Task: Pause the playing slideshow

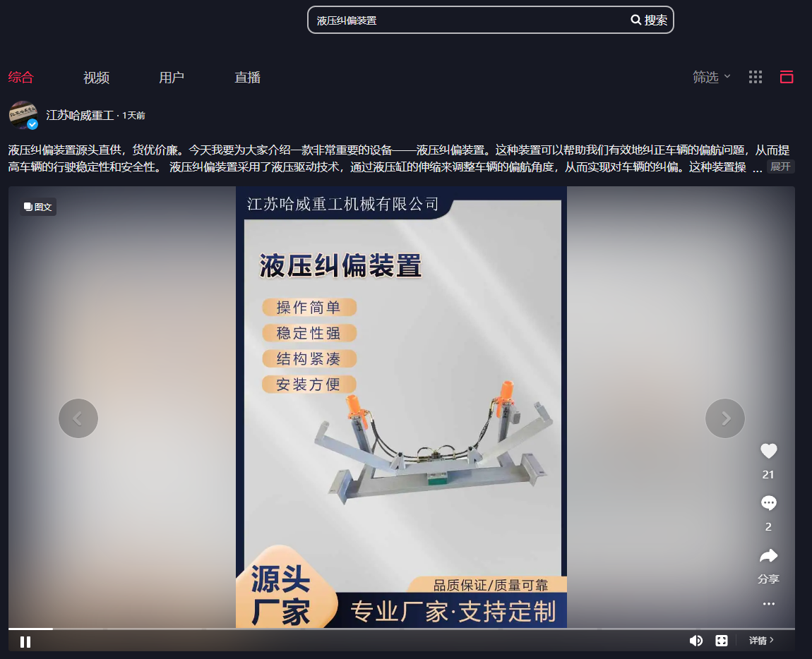Action: coord(25,641)
